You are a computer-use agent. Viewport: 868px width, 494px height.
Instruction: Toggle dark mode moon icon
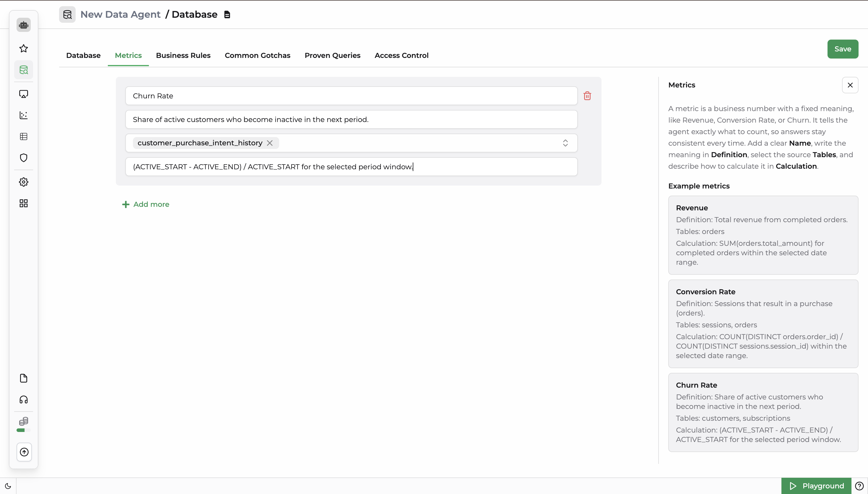click(8, 486)
